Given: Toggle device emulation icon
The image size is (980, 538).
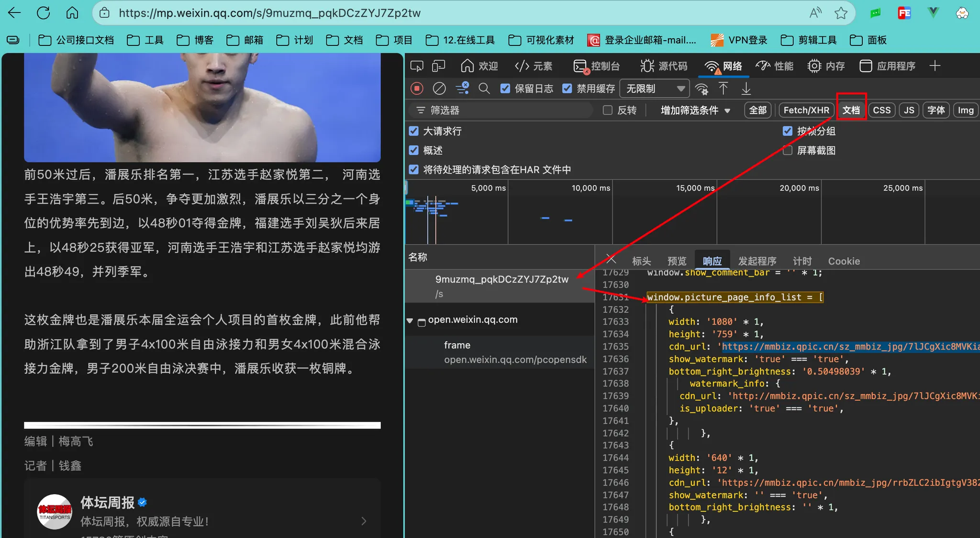Looking at the screenshot, I should point(438,66).
